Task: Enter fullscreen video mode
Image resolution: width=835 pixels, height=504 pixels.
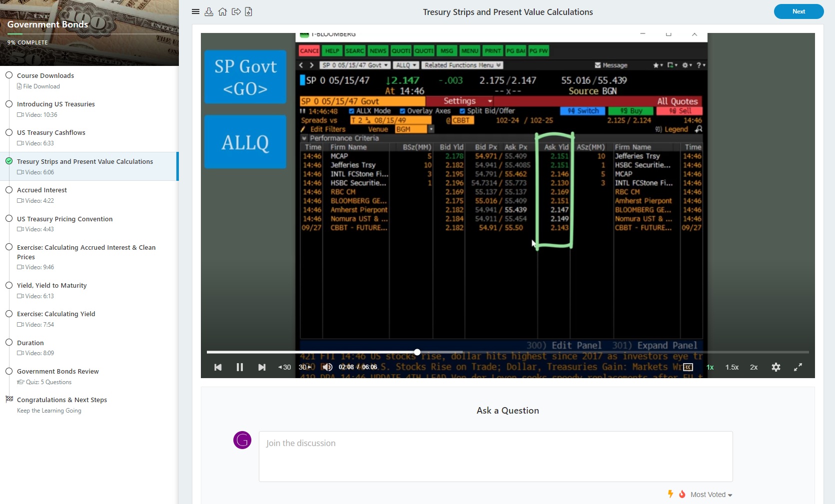Action: 798,367
